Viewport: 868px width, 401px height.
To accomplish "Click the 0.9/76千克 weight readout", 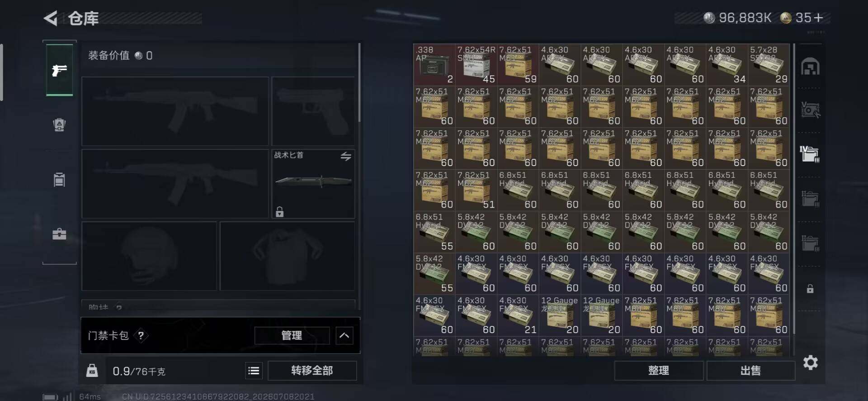I will tap(139, 371).
